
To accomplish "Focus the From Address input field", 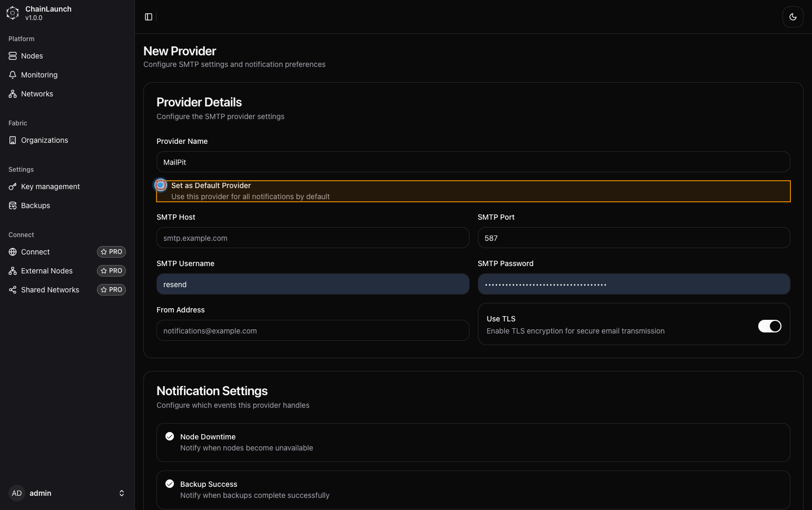I will [312, 331].
